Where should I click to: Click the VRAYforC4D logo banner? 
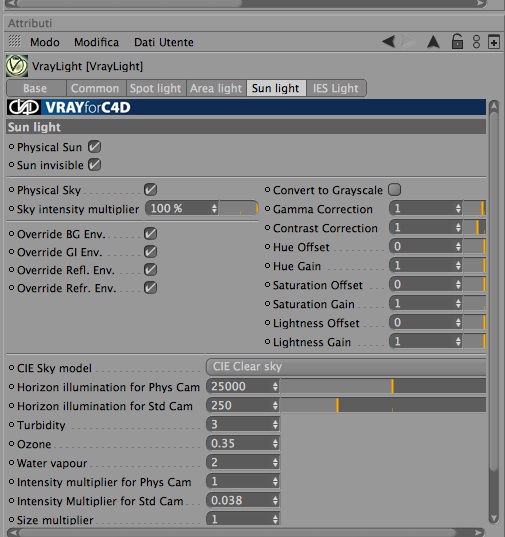pyautogui.click(x=246, y=107)
